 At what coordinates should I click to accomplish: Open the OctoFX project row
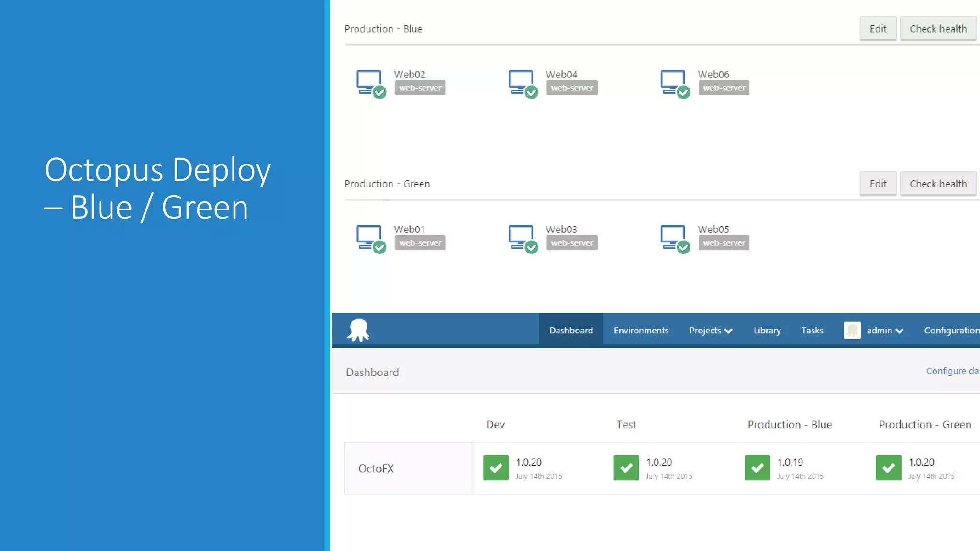pyautogui.click(x=408, y=468)
